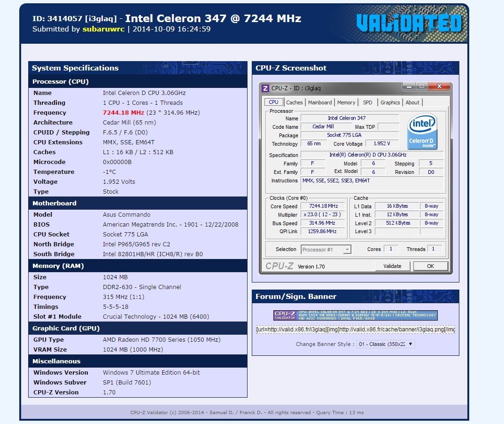
Task: Click the 5-5-5-18 timings value
Action: [116, 307]
